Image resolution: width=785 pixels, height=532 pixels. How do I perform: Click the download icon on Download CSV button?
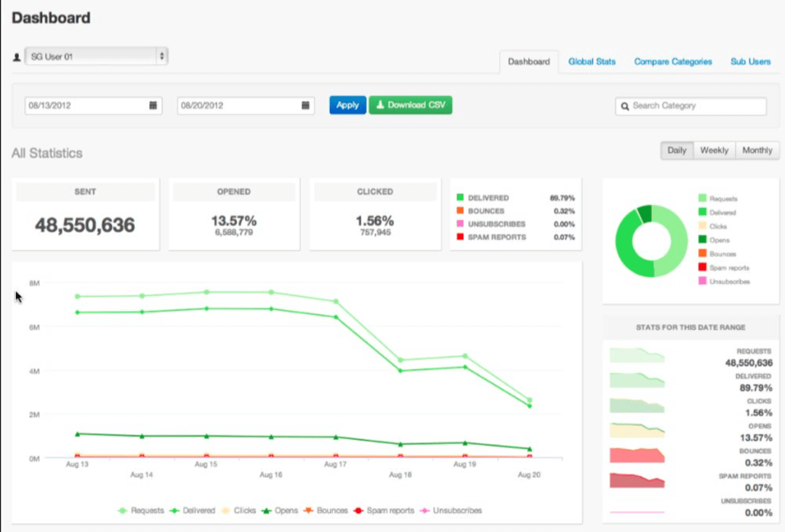coord(380,105)
